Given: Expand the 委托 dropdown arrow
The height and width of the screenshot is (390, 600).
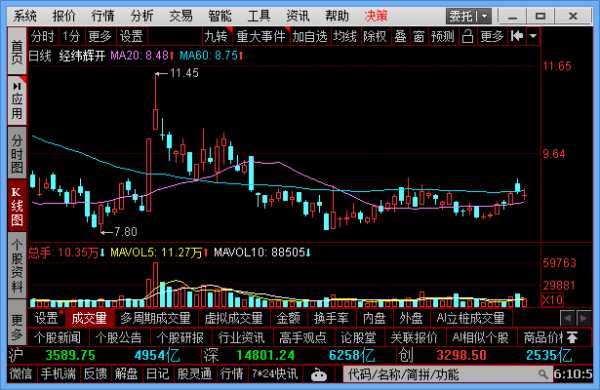Looking at the screenshot, I should (x=484, y=16).
